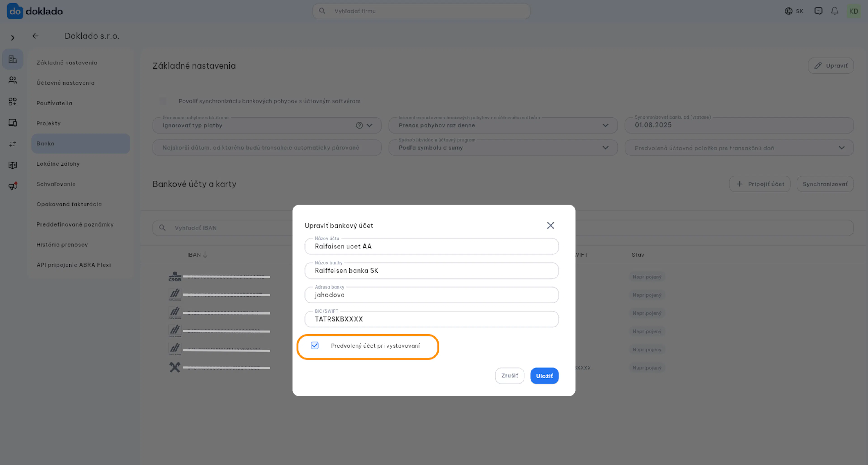
Task: Open the transfers arrows icon in sidebar
Action: coord(13,144)
